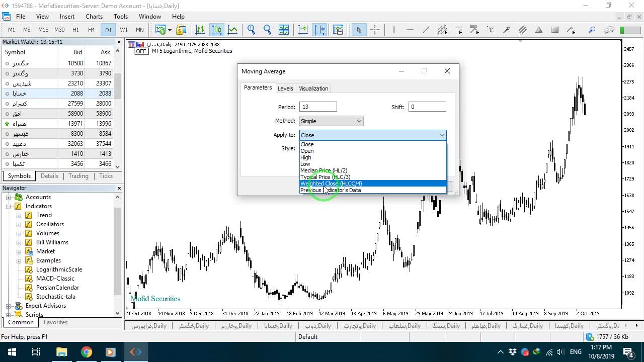
Task: Select the horizontal line drawing tool
Action: 410,30
